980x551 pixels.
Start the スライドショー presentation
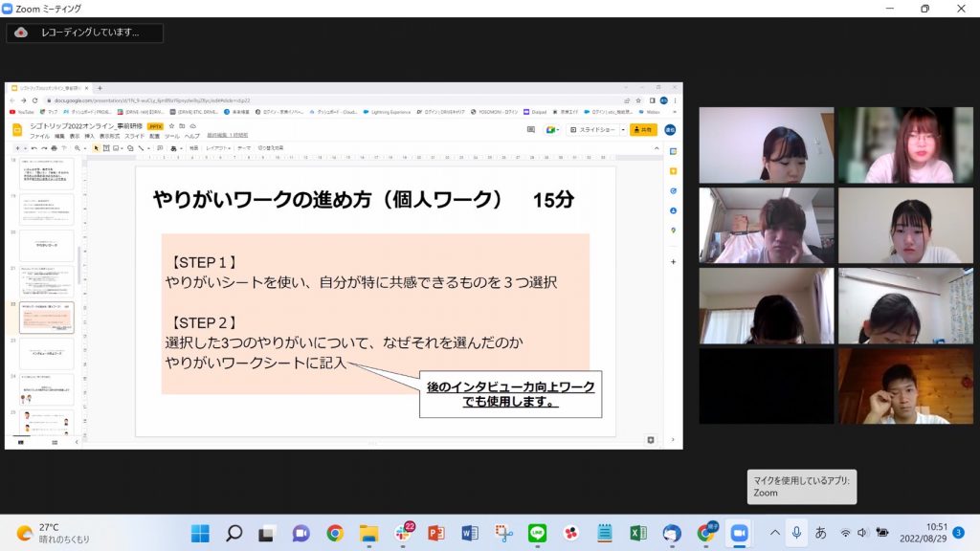pyautogui.click(x=592, y=130)
